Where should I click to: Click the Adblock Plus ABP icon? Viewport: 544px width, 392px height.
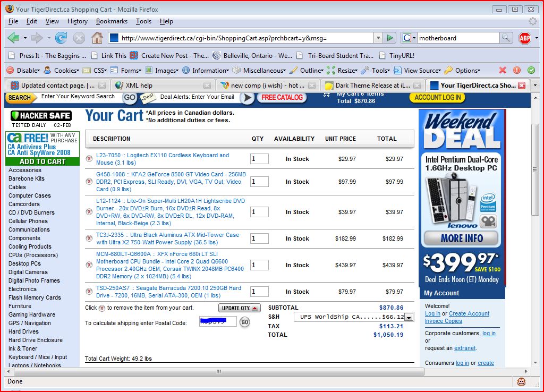(525, 38)
